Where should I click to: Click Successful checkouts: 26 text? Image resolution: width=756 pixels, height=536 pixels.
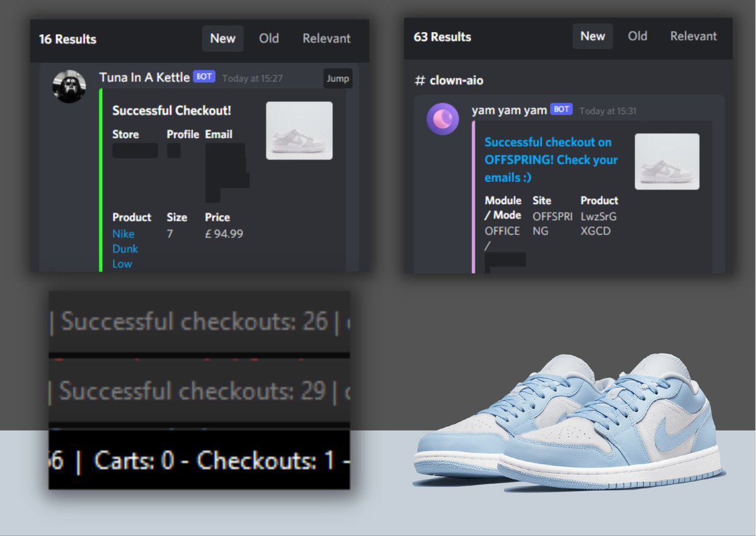[195, 321]
